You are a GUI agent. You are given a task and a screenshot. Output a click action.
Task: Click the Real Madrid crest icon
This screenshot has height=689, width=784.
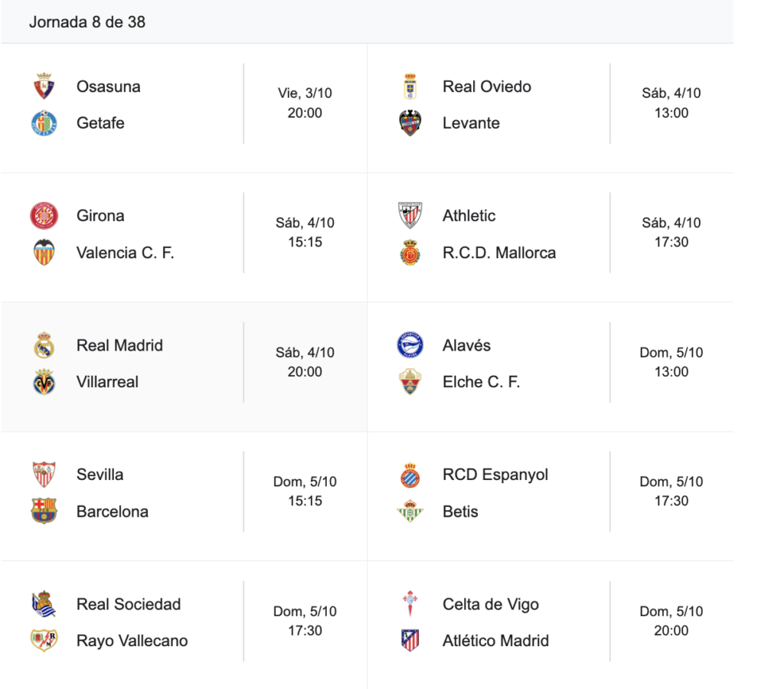pos(44,345)
